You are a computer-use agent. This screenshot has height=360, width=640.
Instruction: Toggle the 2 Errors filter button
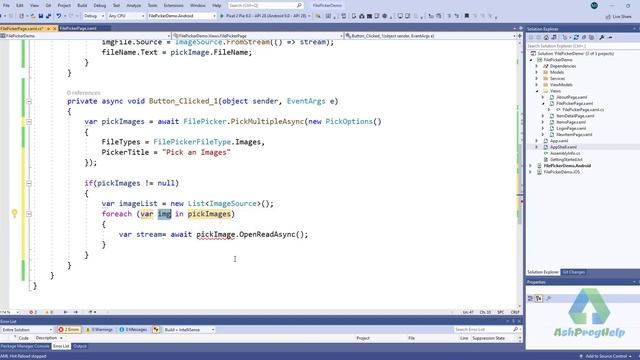coord(69,330)
